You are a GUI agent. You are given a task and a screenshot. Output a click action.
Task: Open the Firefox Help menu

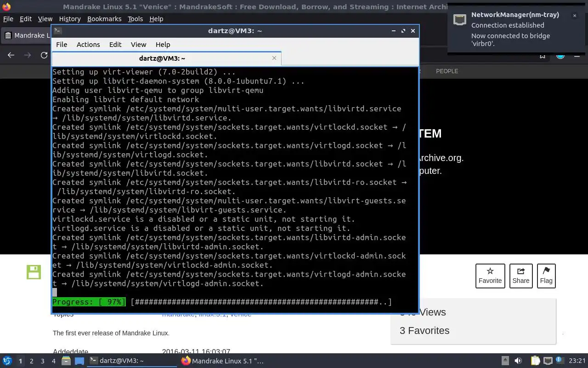click(x=156, y=19)
